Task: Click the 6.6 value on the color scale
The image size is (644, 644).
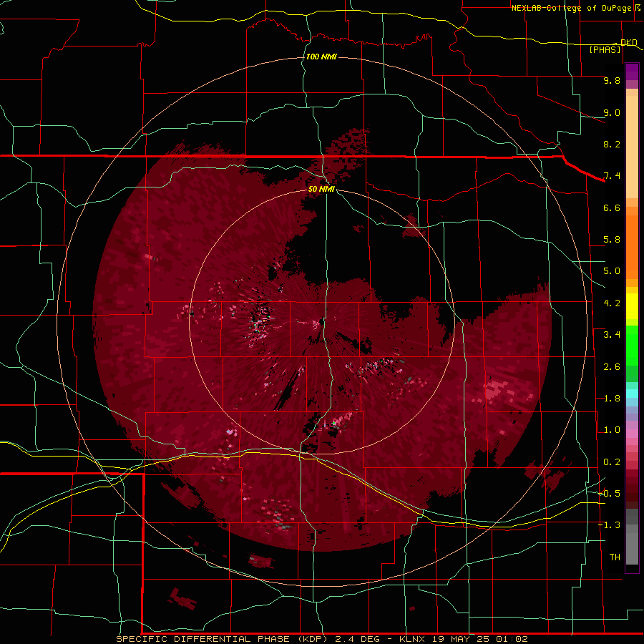Action: pyautogui.click(x=612, y=208)
